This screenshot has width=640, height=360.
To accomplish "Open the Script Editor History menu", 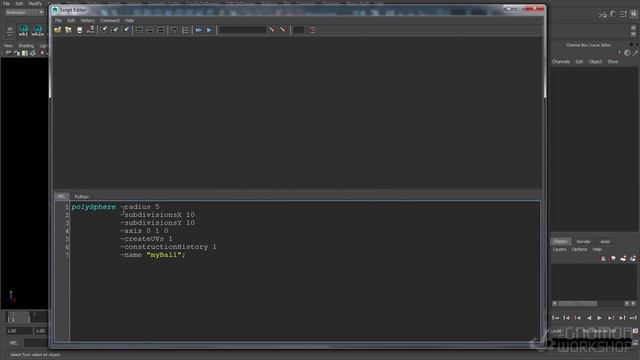I will tap(87, 20).
